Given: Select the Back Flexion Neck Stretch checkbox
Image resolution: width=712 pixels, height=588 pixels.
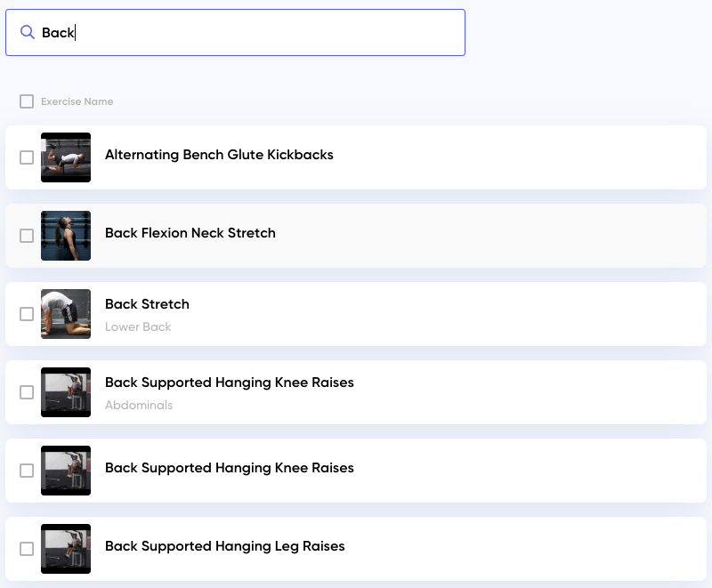Looking at the screenshot, I should 27,236.
